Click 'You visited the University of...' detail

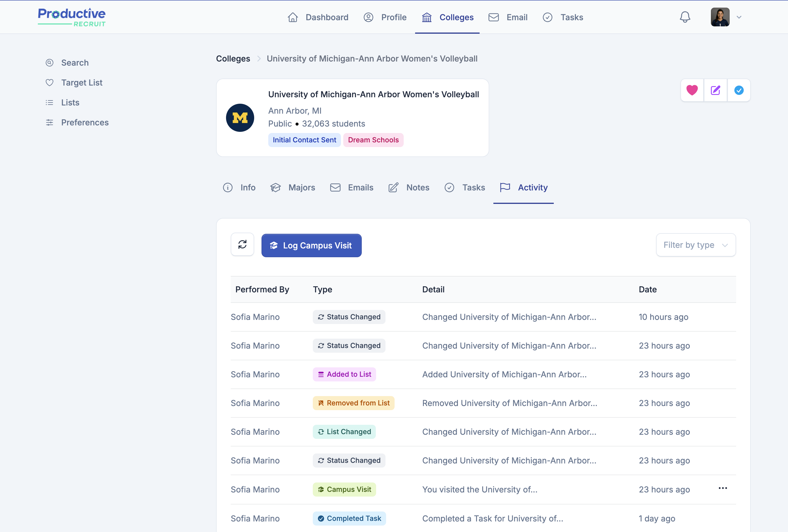pyautogui.click(x=480, y=490)
